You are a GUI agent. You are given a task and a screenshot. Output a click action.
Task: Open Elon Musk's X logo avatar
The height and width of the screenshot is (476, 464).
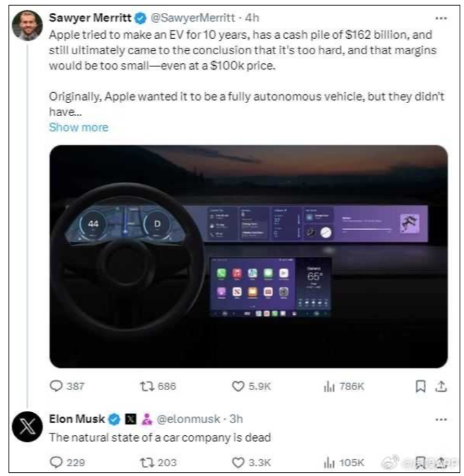[x=27, y=427]
